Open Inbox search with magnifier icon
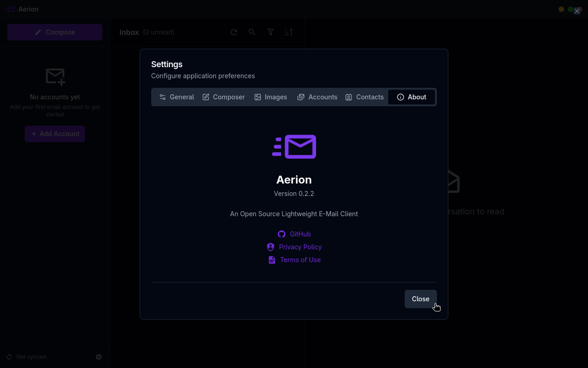This screenshot has height=368, width=588. pyautogui.click(x=252, y=32)
